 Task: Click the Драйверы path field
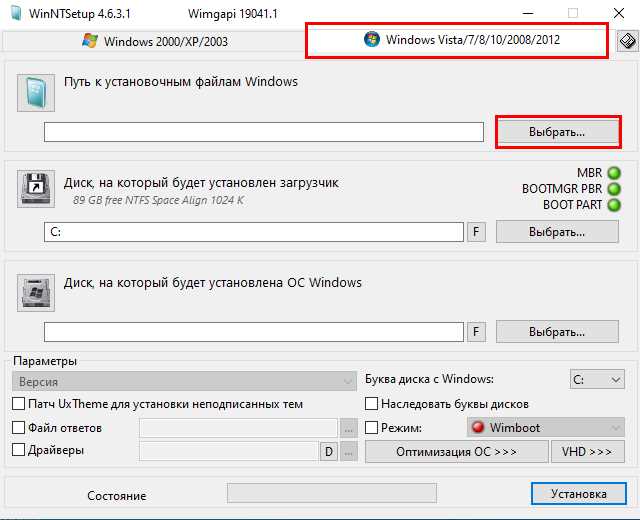tap(229, 452)
